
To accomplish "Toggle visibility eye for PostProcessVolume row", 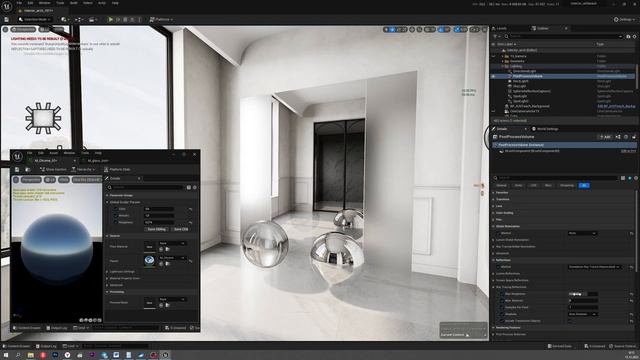I will click(494, 76).
